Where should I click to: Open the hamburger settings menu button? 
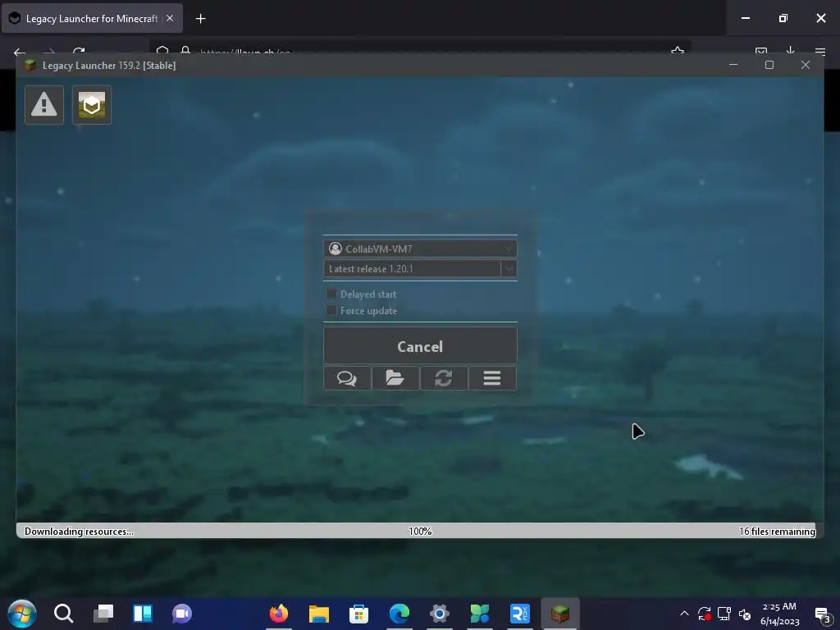pos(492,378)
